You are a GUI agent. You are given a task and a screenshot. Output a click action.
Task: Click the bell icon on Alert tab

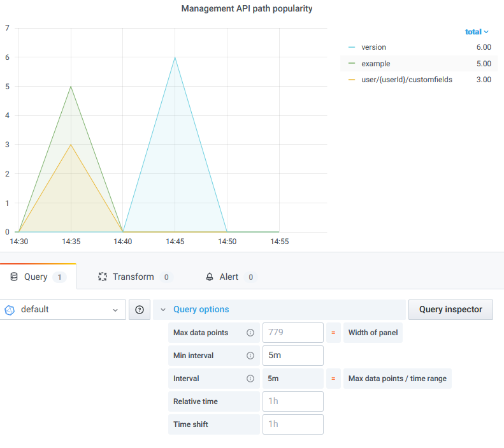pos(210,277)
